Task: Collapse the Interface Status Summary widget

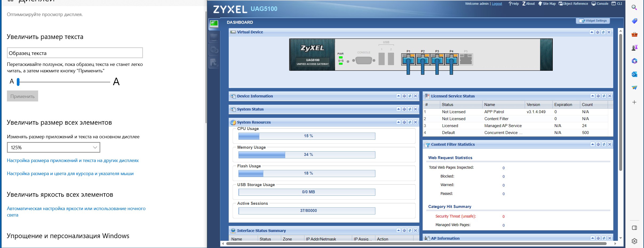Action: (399, 231)
